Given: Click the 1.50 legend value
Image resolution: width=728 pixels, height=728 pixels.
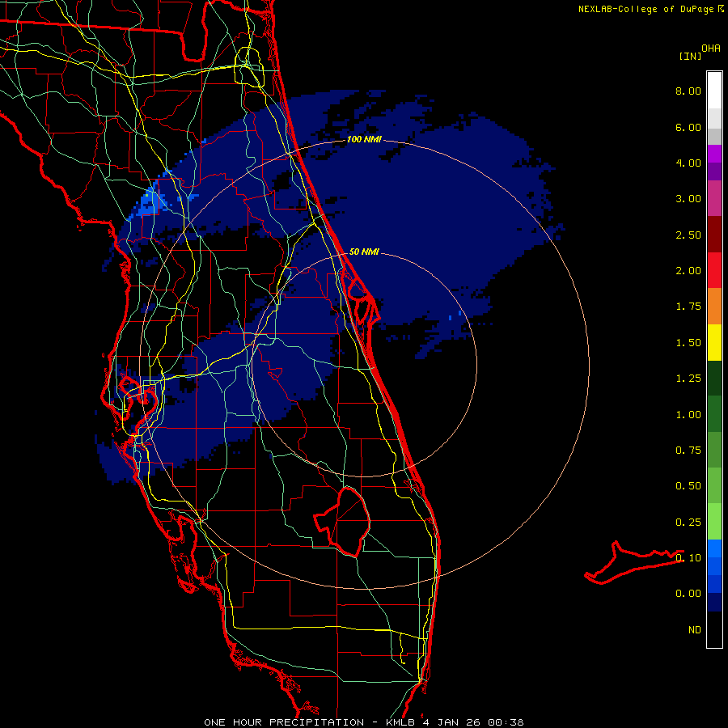Looking at the screenshot, I should (688, 343).
